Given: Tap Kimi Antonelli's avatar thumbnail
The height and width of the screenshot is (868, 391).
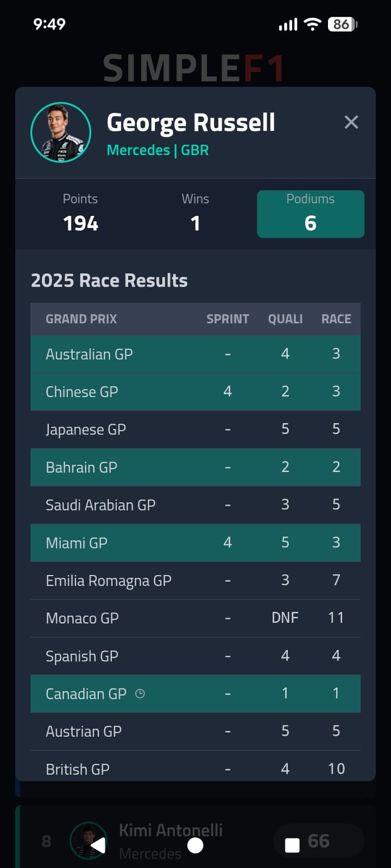Looking at the screenshot, I should 89,840.
